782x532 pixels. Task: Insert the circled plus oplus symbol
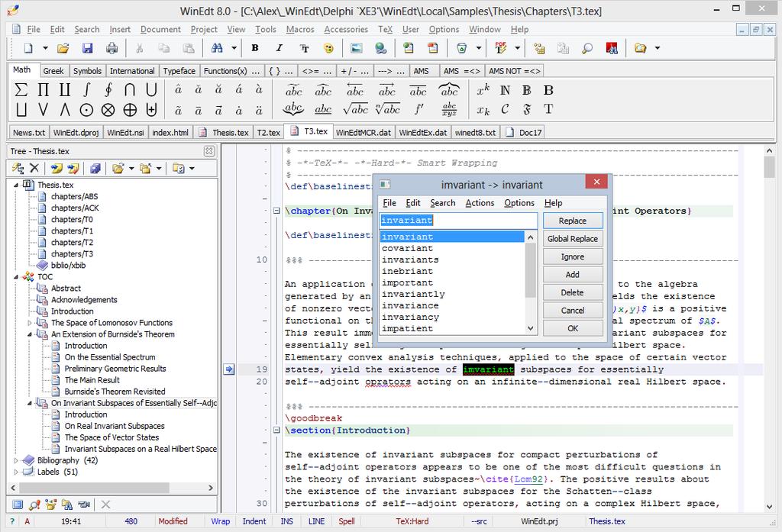(x=130, y=110)
